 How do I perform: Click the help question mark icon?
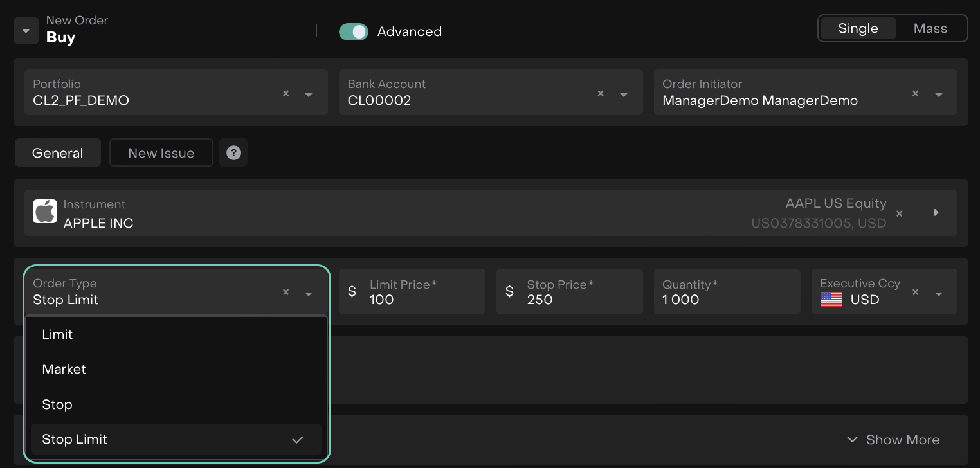(x=233, y=153)
